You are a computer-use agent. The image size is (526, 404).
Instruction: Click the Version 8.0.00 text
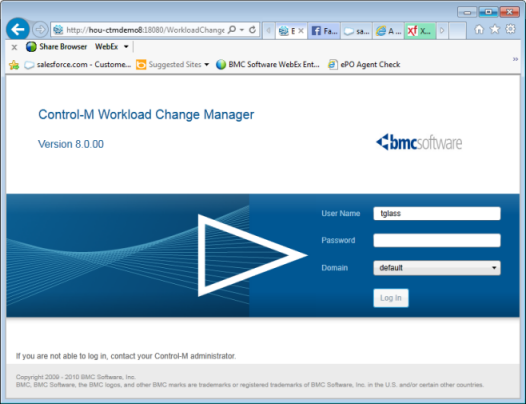(x=71, y=144)
